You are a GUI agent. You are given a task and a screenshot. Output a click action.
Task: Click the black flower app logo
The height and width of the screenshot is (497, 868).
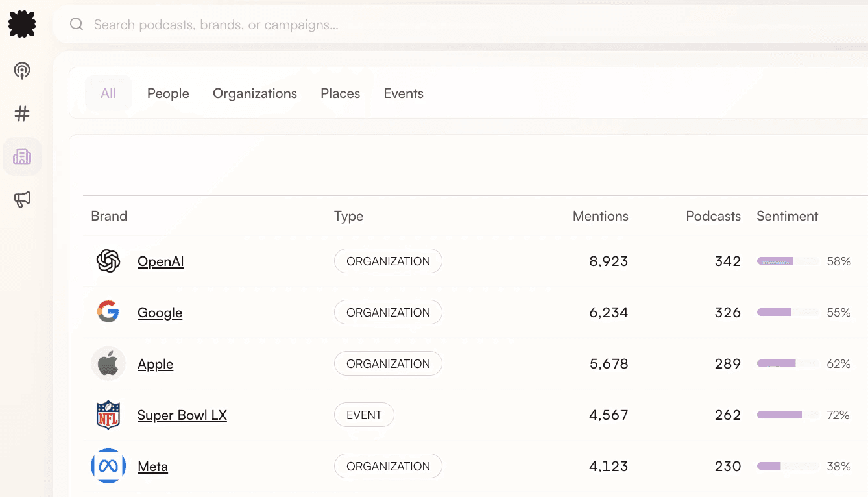coord(22,25)
